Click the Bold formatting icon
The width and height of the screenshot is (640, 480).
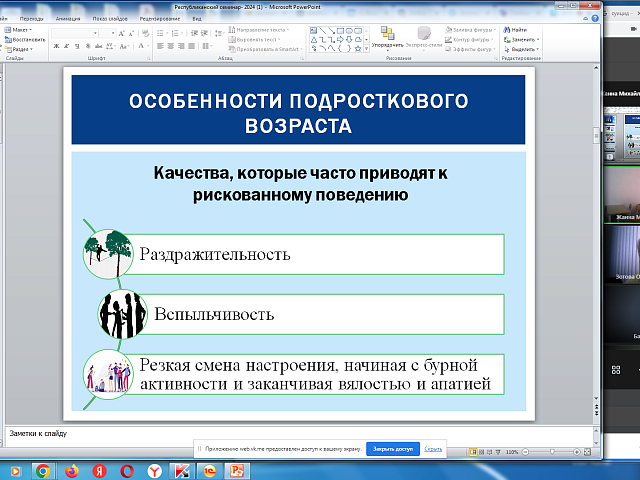(x=58, y=45)
